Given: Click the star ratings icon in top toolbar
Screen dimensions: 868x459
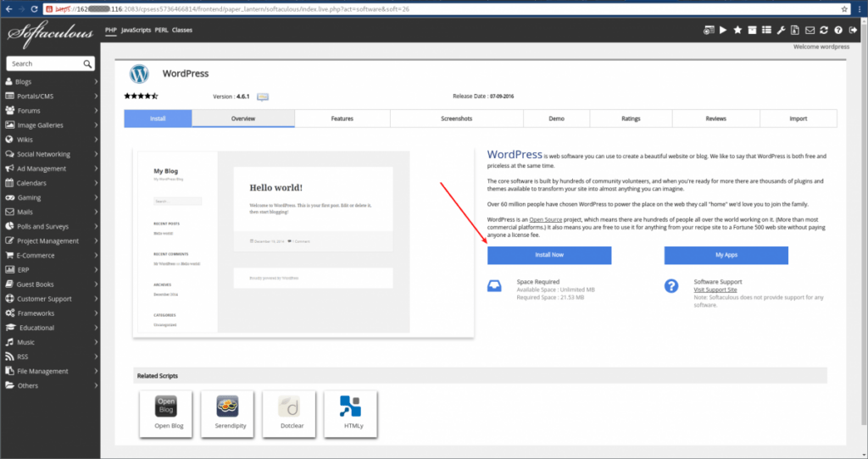Looking at the screenshot, I should pos(737,30).
